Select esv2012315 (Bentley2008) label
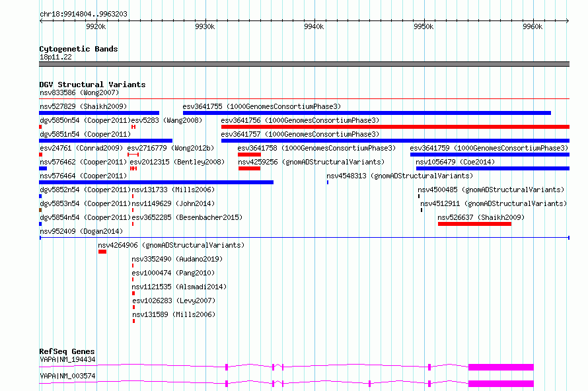 (x=177, y=162)
